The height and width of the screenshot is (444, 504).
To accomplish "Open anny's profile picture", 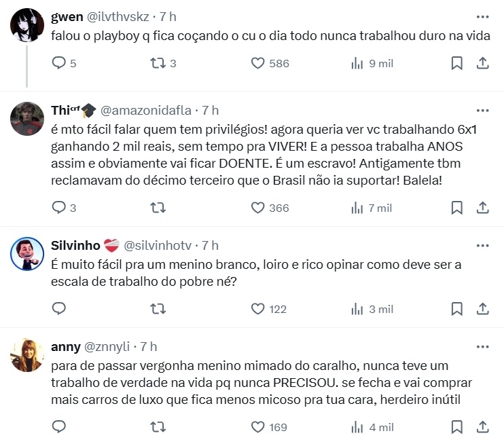I will click(x=27, y=355).
